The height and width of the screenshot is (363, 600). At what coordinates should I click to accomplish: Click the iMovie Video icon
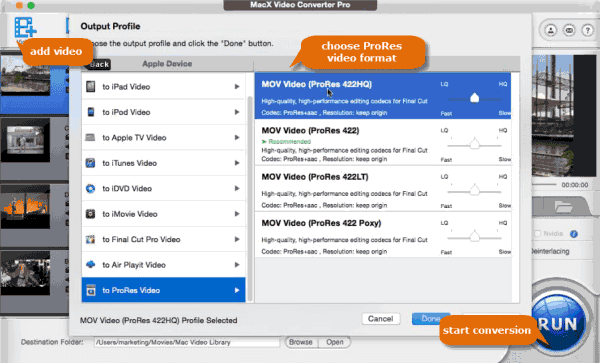click(90, 214)
